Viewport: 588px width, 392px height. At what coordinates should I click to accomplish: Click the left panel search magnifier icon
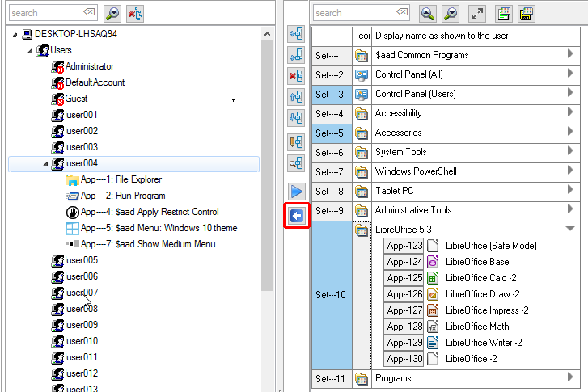click(112, 13)
